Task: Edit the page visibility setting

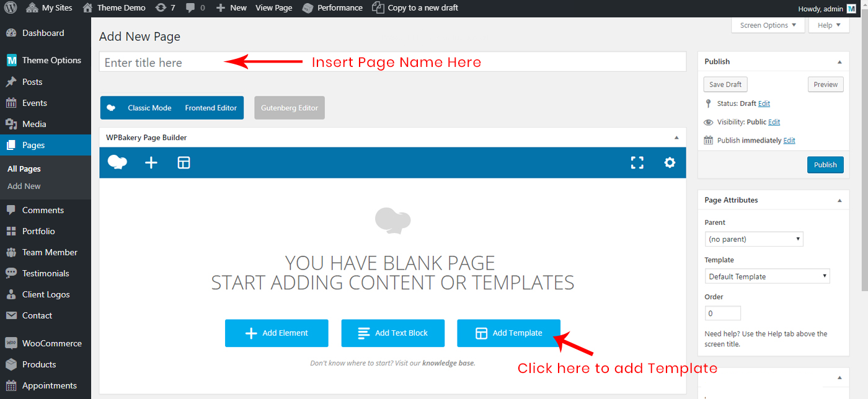Action: [774, 122]
